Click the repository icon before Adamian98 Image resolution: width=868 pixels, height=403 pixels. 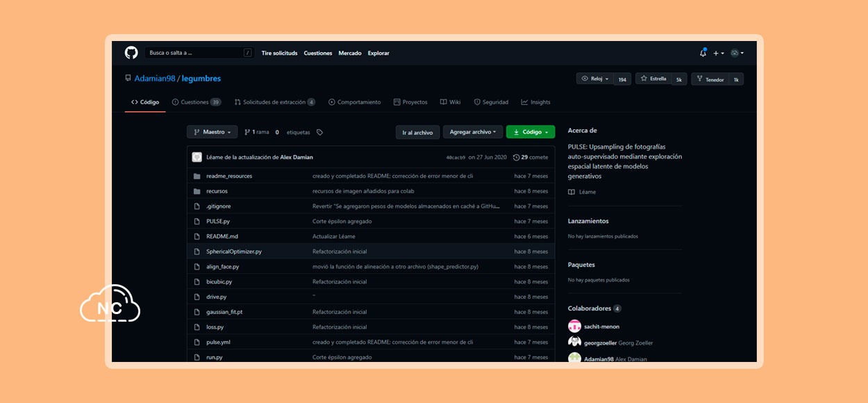(x=128, y=79)
